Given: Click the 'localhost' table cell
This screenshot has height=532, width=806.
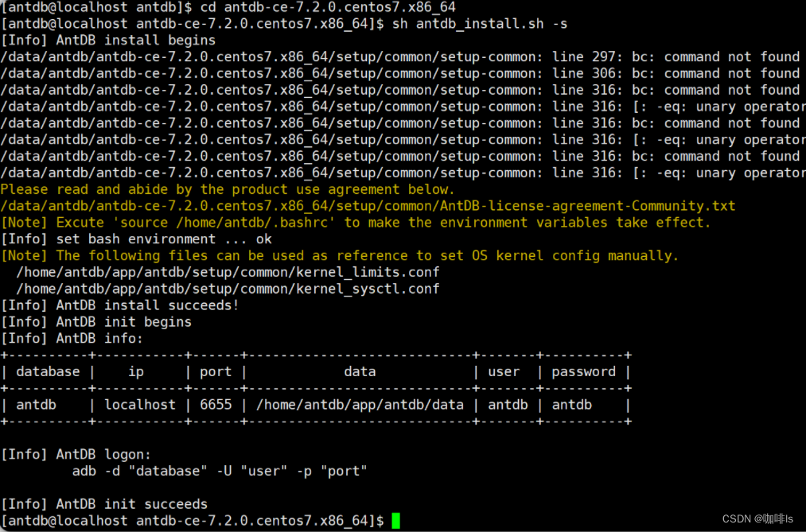Looking at the screenshot, I should point(140,405).
